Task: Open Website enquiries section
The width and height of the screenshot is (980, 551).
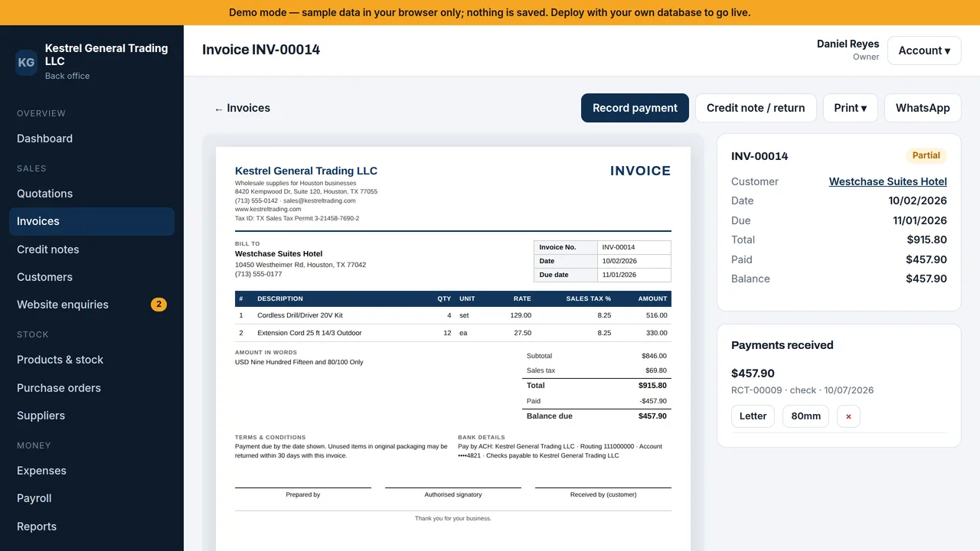Action: click(92, 305)
